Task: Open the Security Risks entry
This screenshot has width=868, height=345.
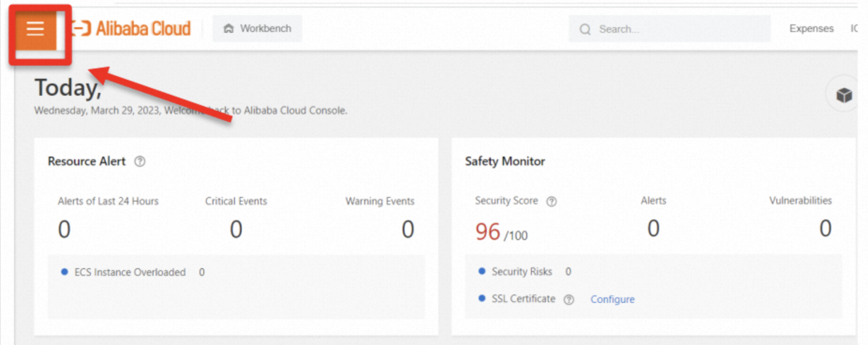Action: [522, 272]
